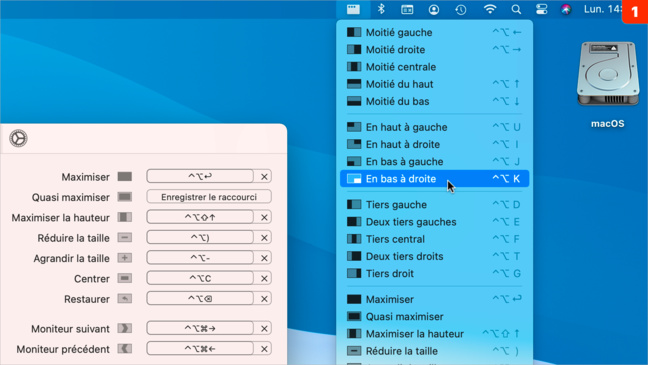The width and height of the screenshot is (648, 365).
Task: Edit the Agrandir la taille shortcut field
Action: pos(200,258)
